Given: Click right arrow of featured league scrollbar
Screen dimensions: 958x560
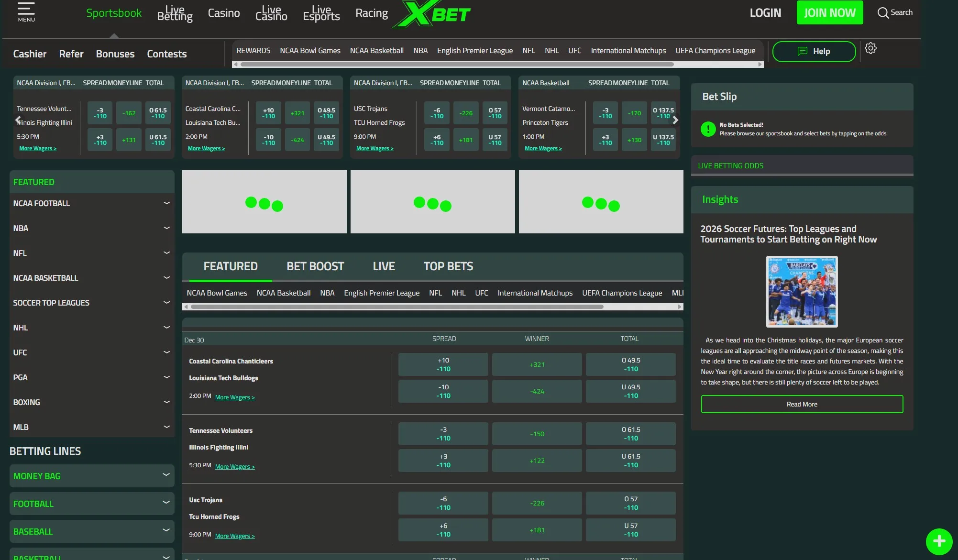Looking at the screenshot, I should pyautogui.click(x=680, y=307).
